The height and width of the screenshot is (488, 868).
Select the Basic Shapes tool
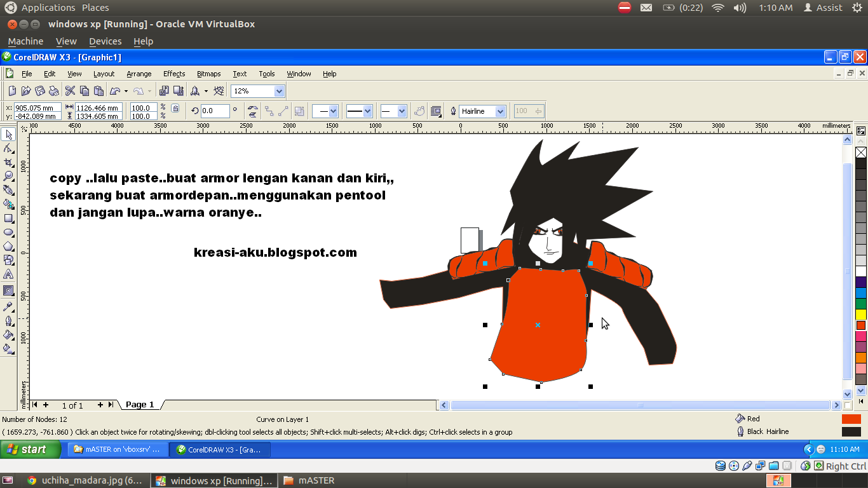(x=8, y=260)
